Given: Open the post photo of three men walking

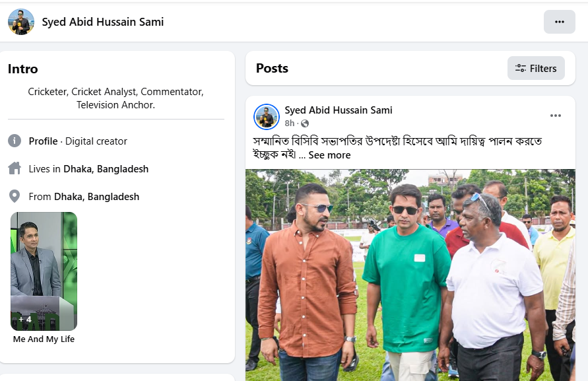Looking at the screenshot, I should (410, 275).
